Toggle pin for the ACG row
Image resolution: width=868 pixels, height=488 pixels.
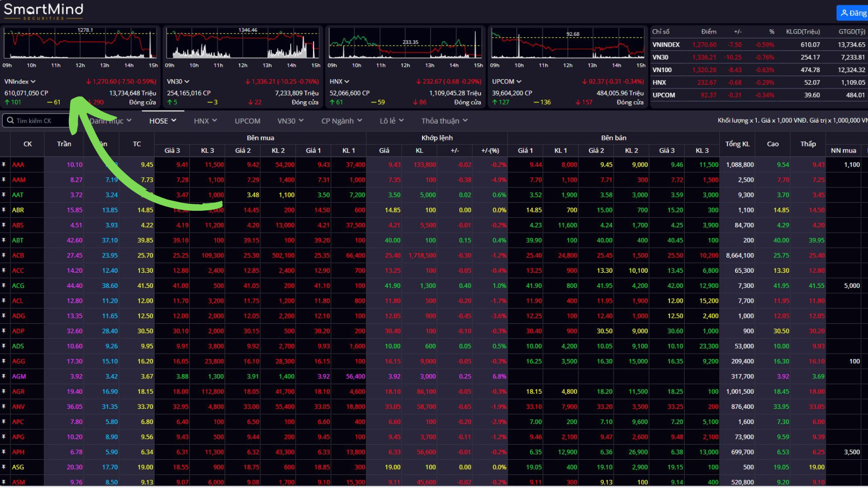point(4,286)
